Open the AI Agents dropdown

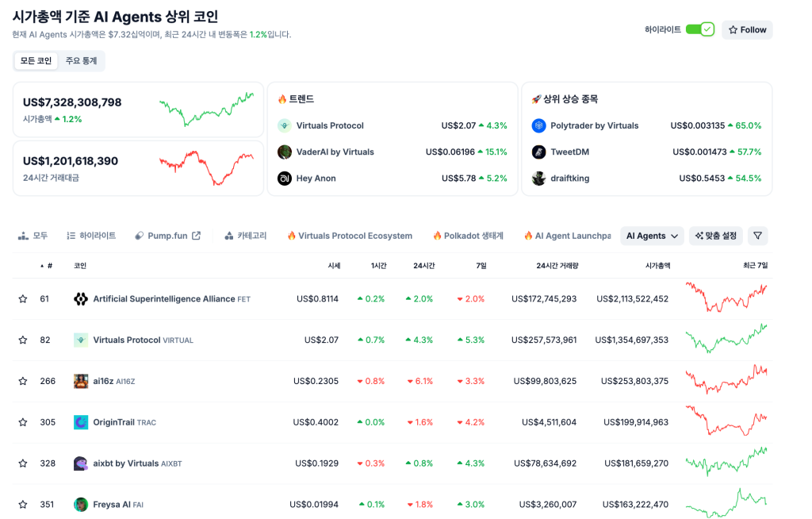click(x=652, y=236)
